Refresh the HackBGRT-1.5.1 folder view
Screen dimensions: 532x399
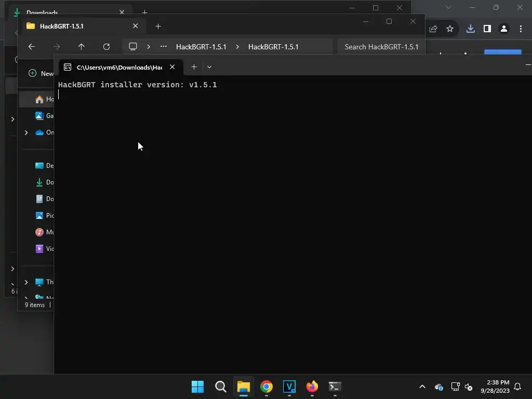pyautogui.click(x=106, y=46)
